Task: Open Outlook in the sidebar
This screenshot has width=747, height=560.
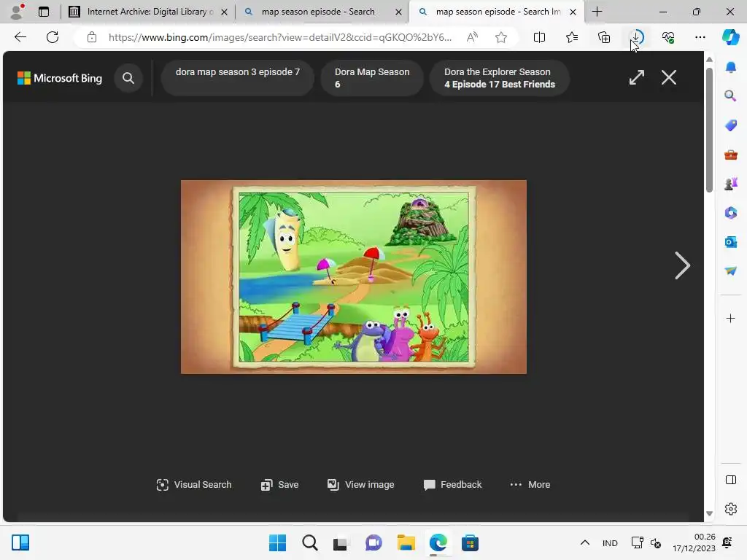Action: pyautogui.click(x=731, y=242)
